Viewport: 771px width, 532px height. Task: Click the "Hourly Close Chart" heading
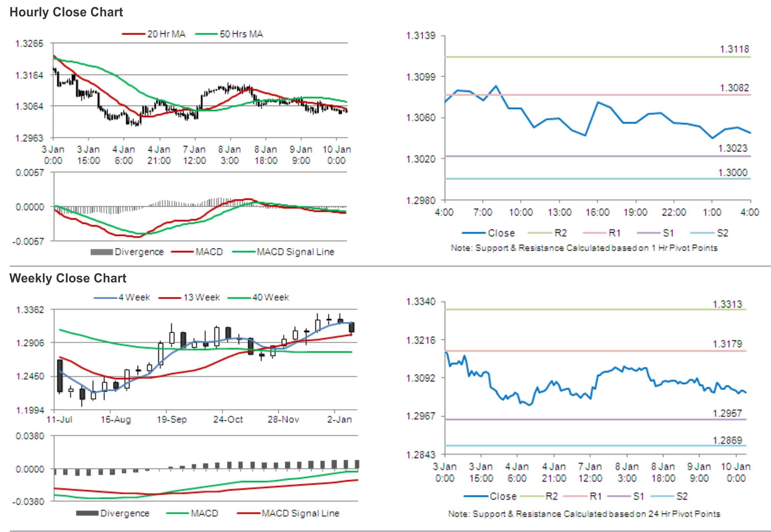(x=66, y=12)
